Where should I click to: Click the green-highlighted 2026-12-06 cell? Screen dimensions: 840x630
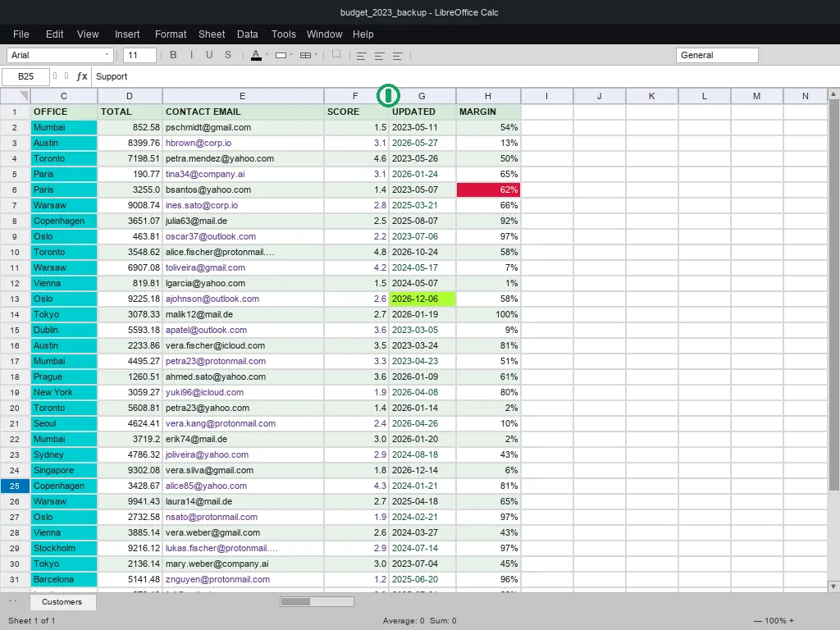click(x=422, y=299)
